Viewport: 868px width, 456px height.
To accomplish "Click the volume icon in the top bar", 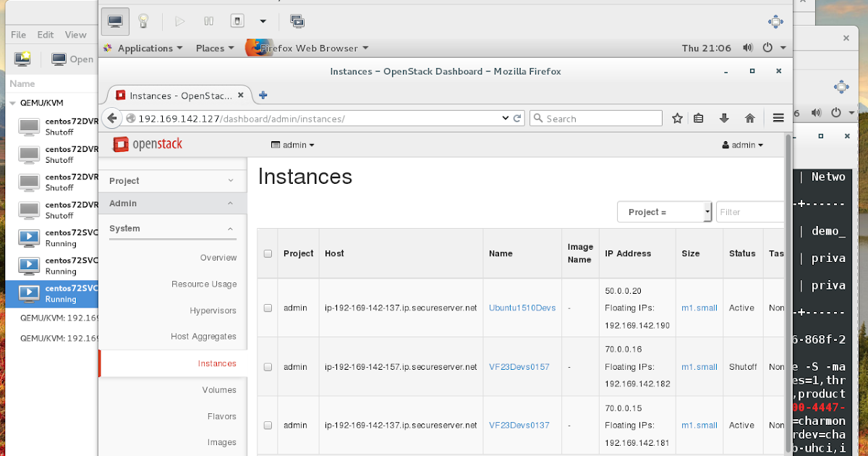I will [x=749, y=48].
